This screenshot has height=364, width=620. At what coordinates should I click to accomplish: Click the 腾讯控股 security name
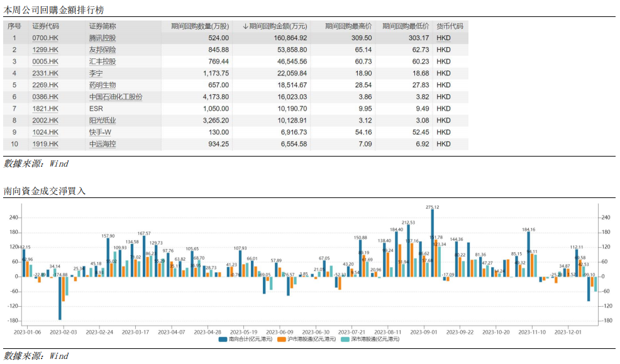pos(102,38)
